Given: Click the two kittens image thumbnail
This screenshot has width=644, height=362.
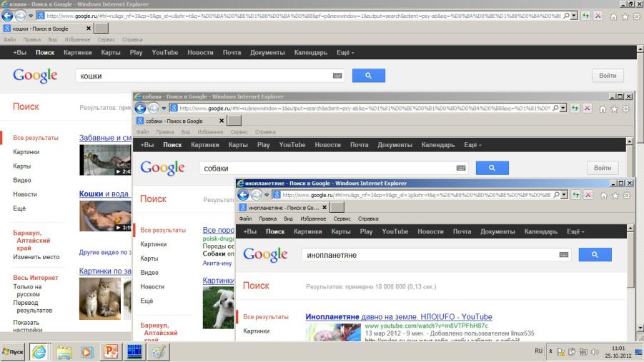Looking at the screenshot, I should pyautogui.click(x=100, y=298).
